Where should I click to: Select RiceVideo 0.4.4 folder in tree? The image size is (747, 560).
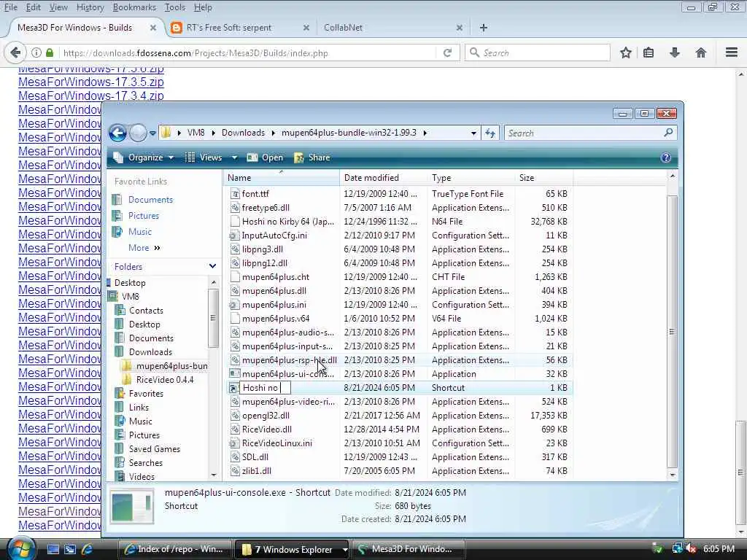pyautogui.click(x=165, y=380)
